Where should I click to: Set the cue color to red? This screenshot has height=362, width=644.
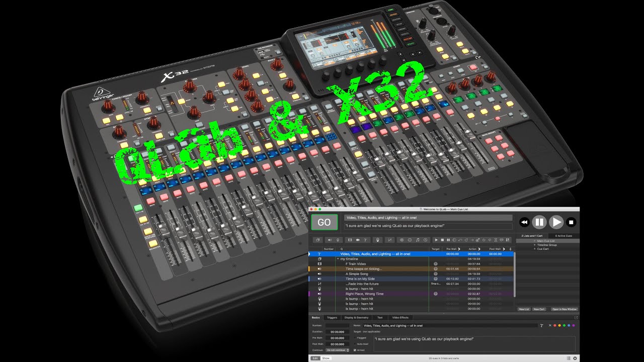pos(555,325)
